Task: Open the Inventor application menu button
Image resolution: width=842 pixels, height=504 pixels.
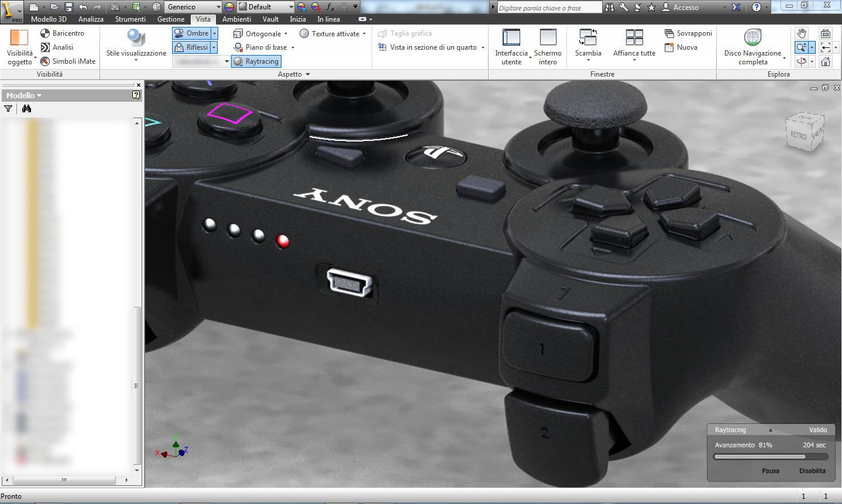Action: [11, 11]
